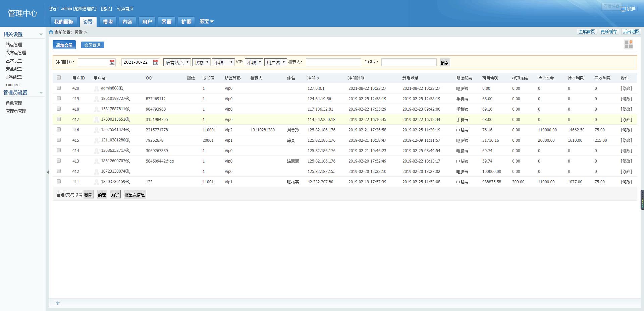This screenshot has height=311, width=644.
Task: Open the VIP 不限 dropdown
Action: click(254, 62)
